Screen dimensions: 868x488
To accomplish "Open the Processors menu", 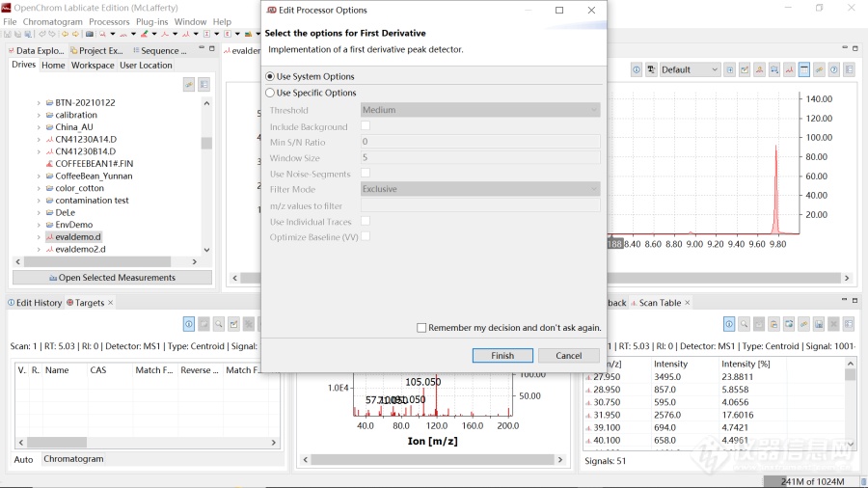I will [109, 21].
